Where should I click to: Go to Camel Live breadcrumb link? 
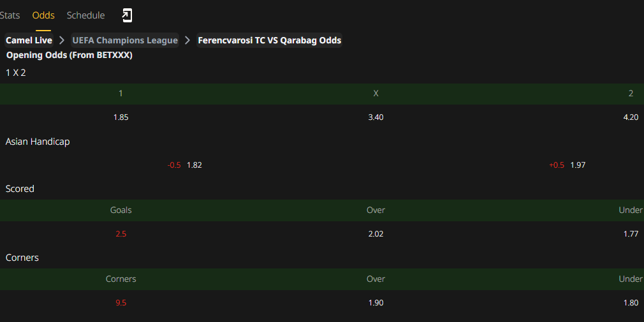[x=29, y=40]
